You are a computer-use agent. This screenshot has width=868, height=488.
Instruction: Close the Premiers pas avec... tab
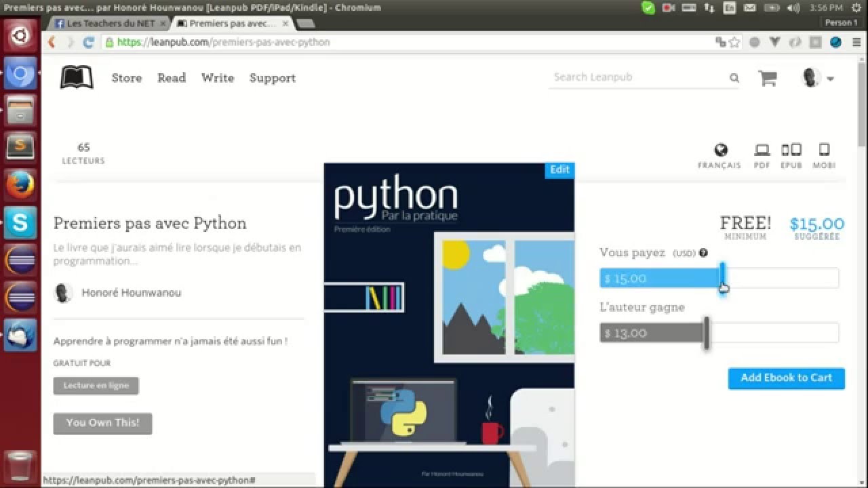tap(285, 23)
